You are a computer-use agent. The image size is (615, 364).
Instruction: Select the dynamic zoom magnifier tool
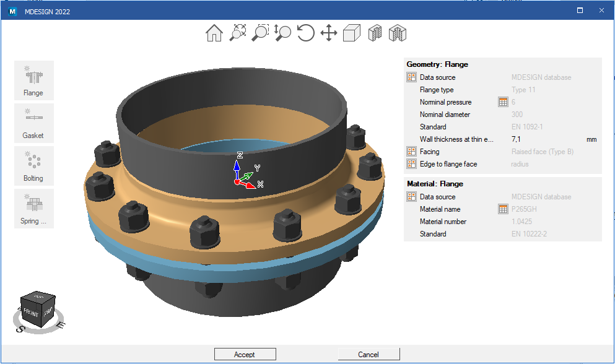282,33
